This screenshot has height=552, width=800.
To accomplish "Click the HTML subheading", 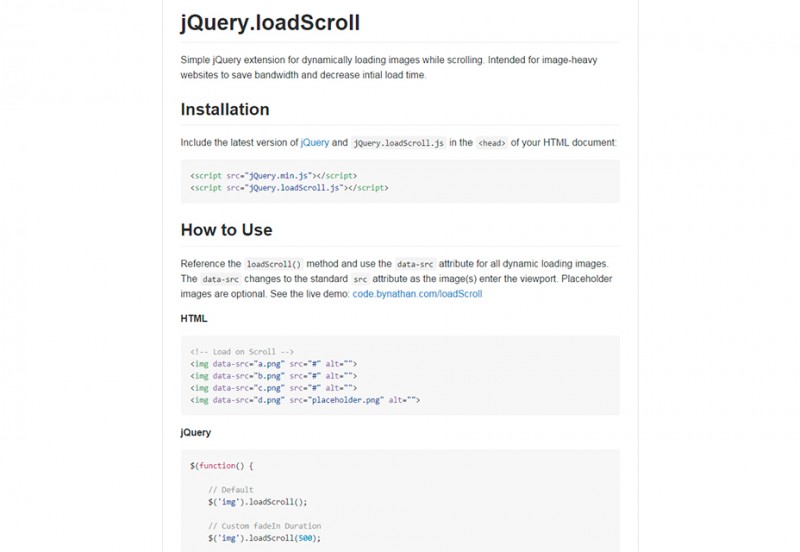I will click(194, 319).
